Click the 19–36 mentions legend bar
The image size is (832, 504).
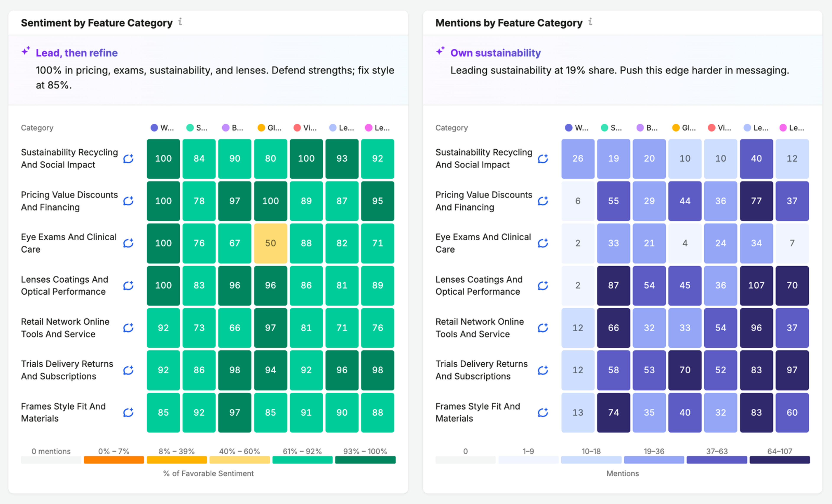point(654,460)
